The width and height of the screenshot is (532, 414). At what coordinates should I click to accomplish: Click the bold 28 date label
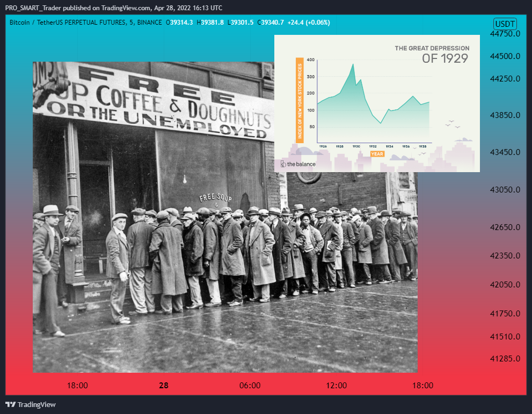coord(164,386)
